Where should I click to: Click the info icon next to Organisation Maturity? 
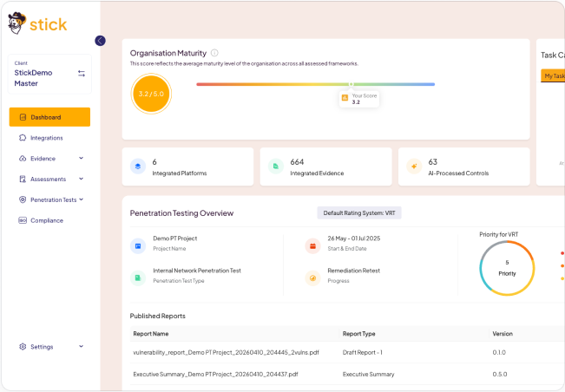pyautogui.click(x=214, y=53)
